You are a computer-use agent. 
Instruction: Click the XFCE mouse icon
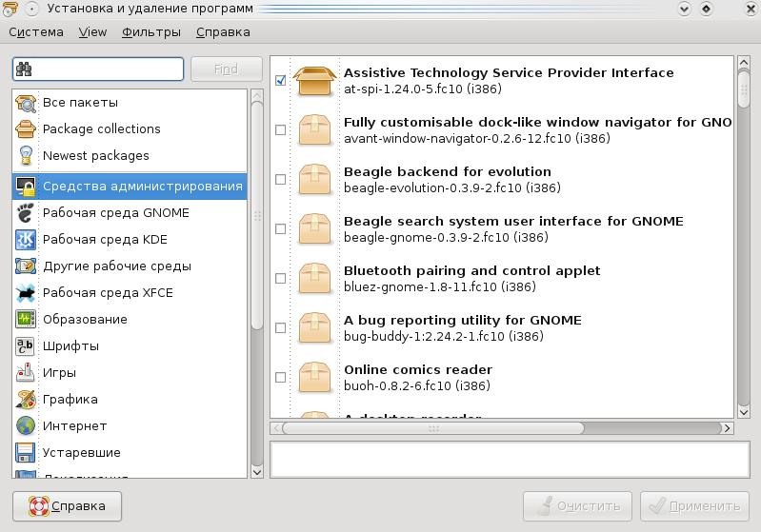coord(26,293)
